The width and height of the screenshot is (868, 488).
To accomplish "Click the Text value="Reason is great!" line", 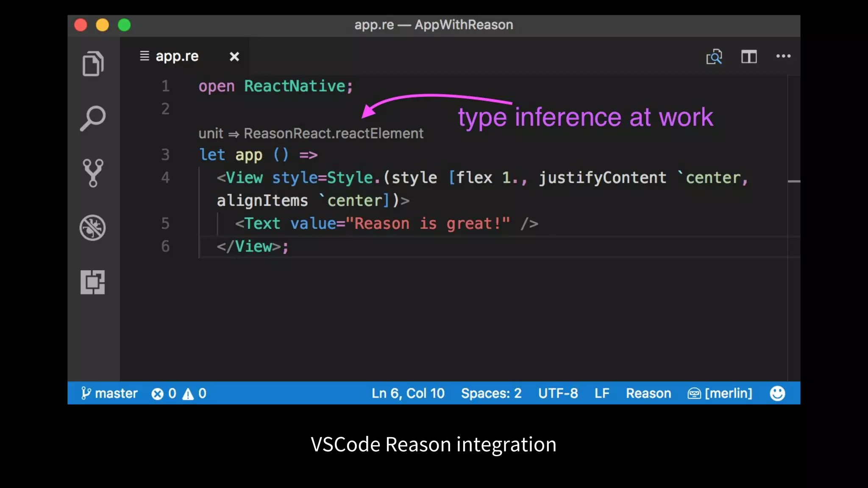I will (x=387, y=223).
